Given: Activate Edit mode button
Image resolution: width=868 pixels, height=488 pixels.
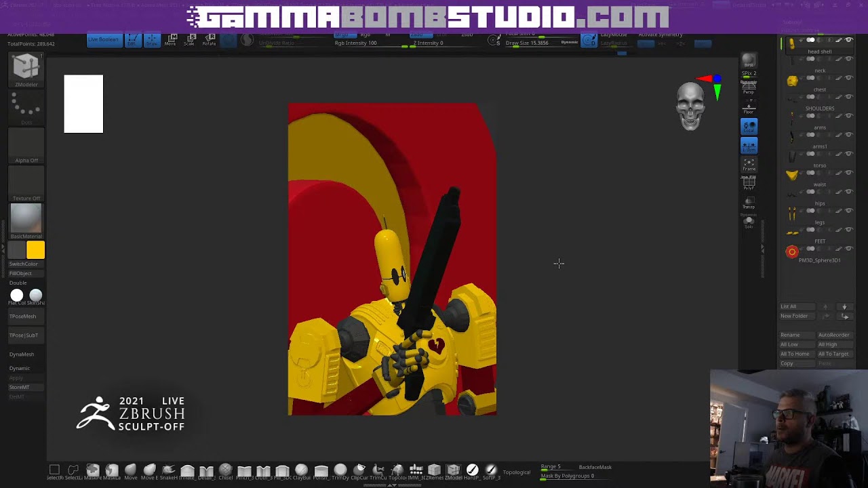Looking at the screenshot, I should point(132,39).
